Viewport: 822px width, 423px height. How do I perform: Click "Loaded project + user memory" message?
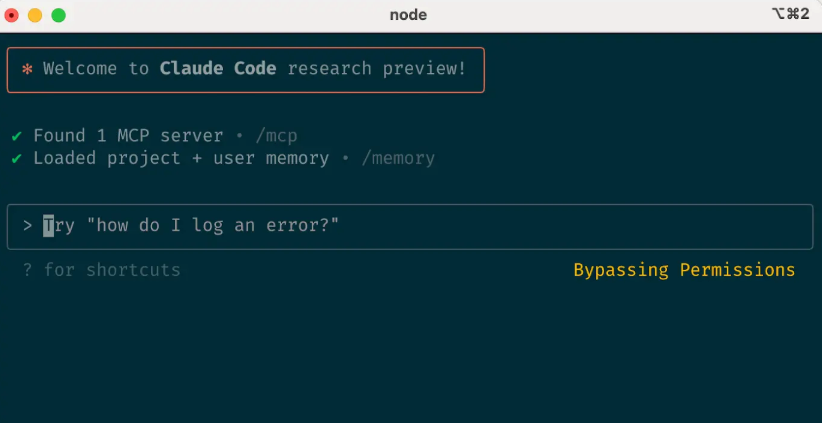pos(181,158)
